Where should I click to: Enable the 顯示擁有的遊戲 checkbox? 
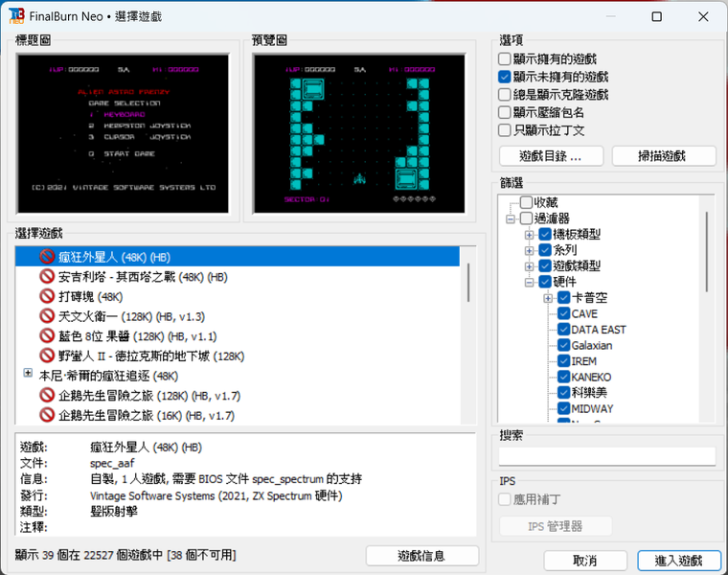pyautogui.click(x=504, y=59)
